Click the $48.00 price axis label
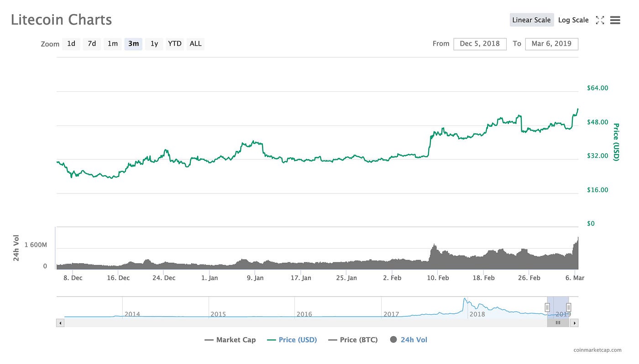This screenshot has height=364, width=639. pos(597,122)
